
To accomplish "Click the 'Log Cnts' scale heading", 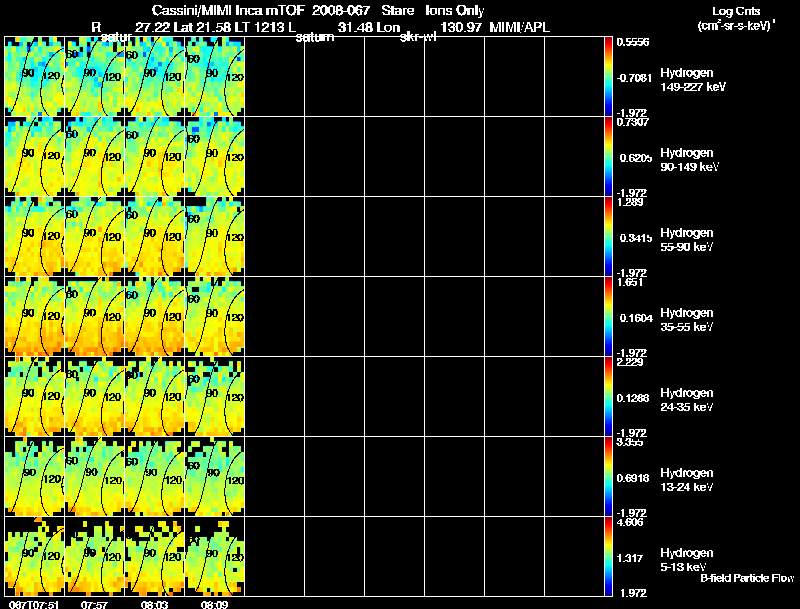I will [x=736, y=11].
